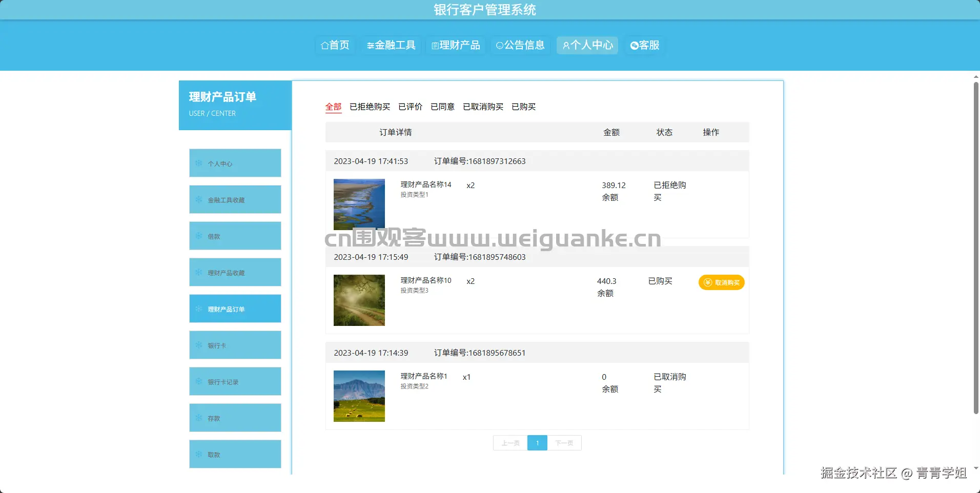980x493 pixels.
Task: Open 首页 in the top navigation
Action: click(x=335, y=45)
